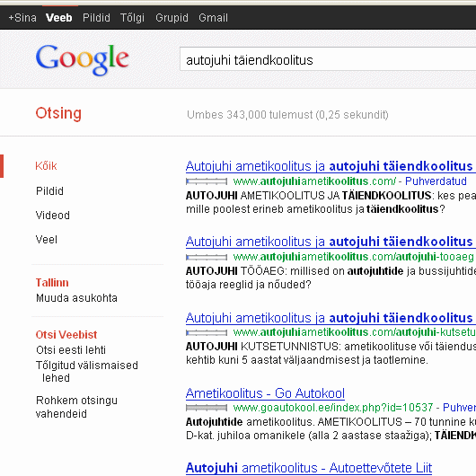Viewport: 476px width, 476px height.
Task: Click rating bar icon beside goautokool.ee result
Action: (207, 408)
